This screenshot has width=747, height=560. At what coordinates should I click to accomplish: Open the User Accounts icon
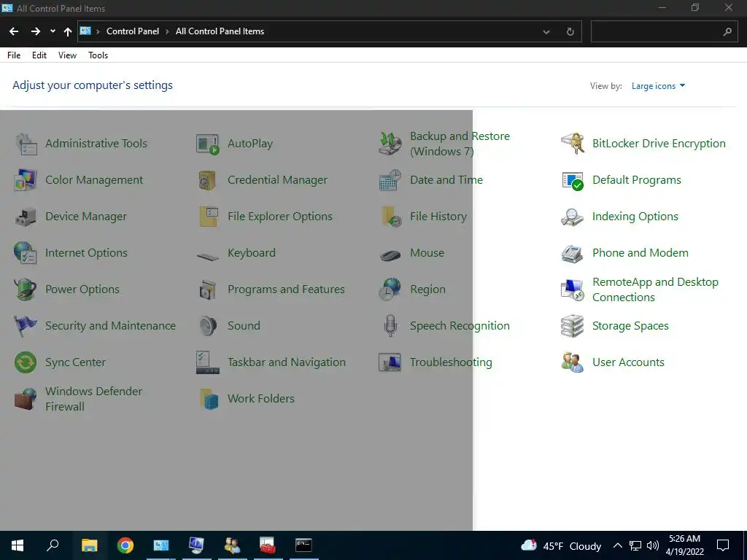[572, 362]
